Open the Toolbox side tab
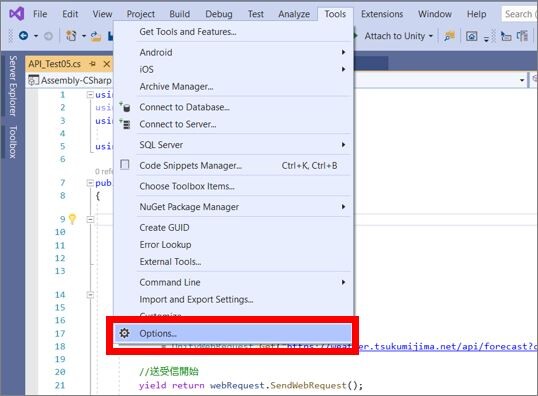 12,142
